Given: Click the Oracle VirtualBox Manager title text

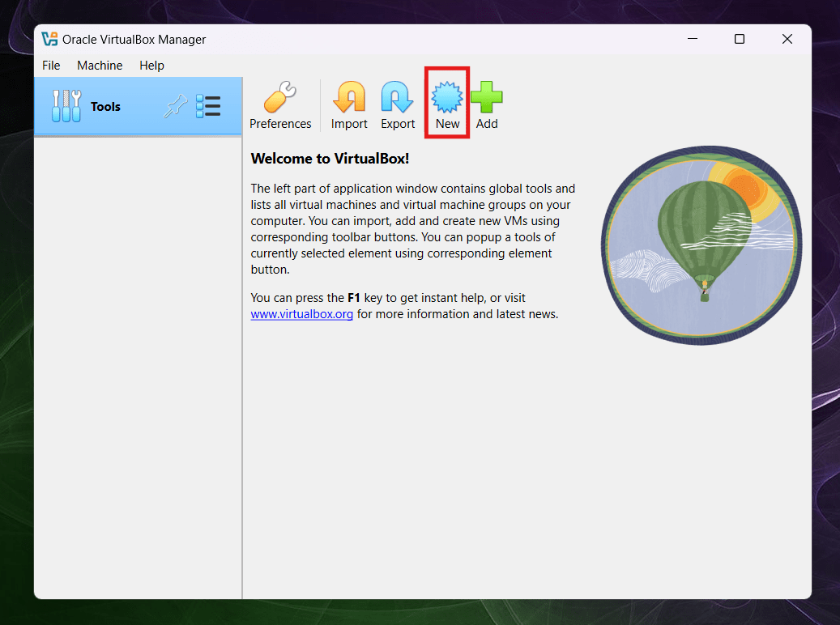Looking at the screenshot, I should [135, 40].
